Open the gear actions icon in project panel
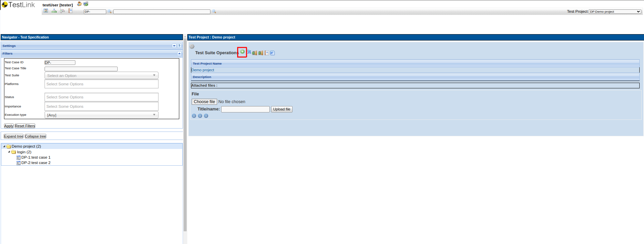 click(192, 47)
